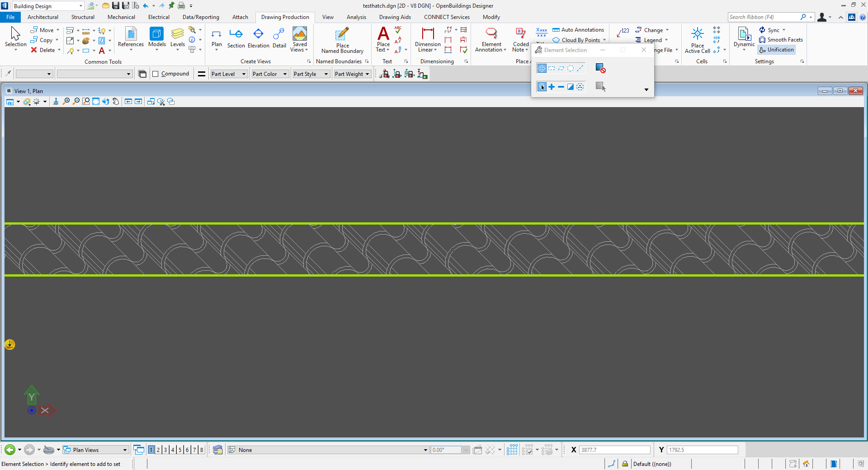
Task: Choose the Block selection method icon
Action: tap(552, 68)
